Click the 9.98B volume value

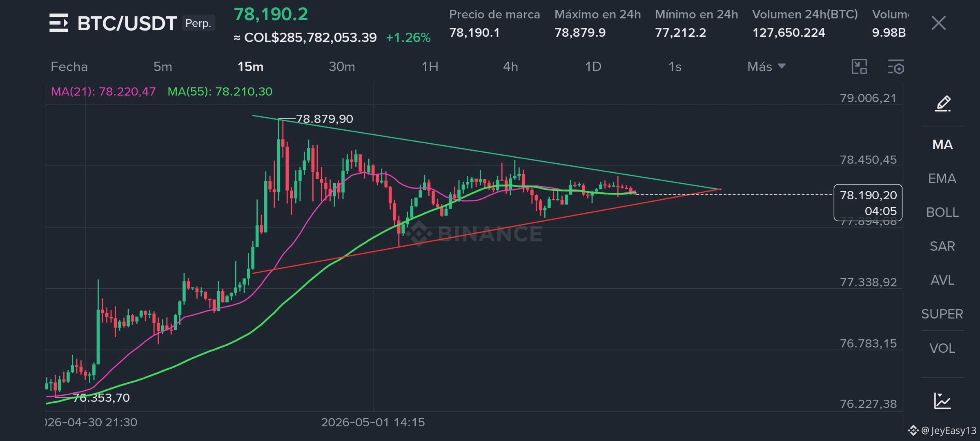[889, 33]
